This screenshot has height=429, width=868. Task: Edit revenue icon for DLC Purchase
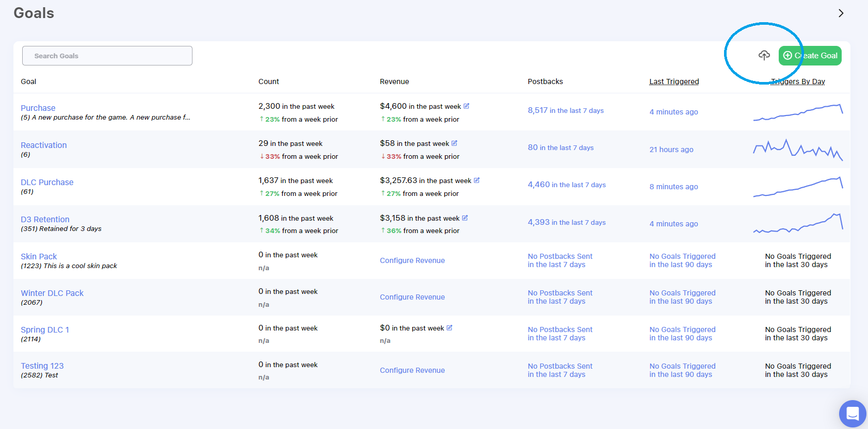pos(477,180)
